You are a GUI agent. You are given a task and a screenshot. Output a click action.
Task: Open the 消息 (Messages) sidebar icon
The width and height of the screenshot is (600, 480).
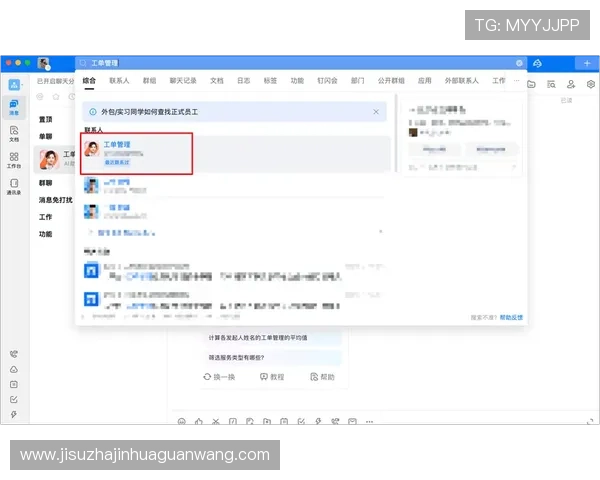point(14,106)
